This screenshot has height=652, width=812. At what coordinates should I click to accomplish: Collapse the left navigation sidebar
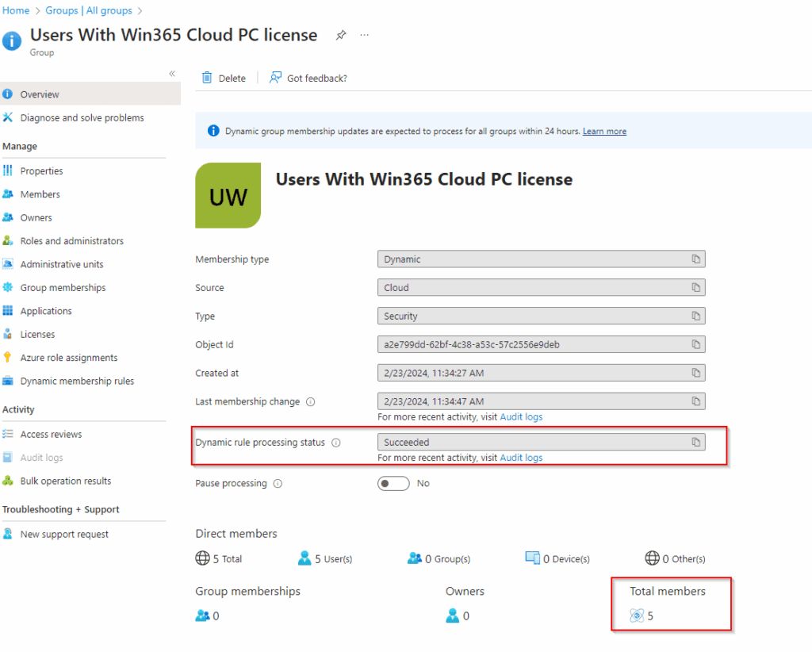172,74
